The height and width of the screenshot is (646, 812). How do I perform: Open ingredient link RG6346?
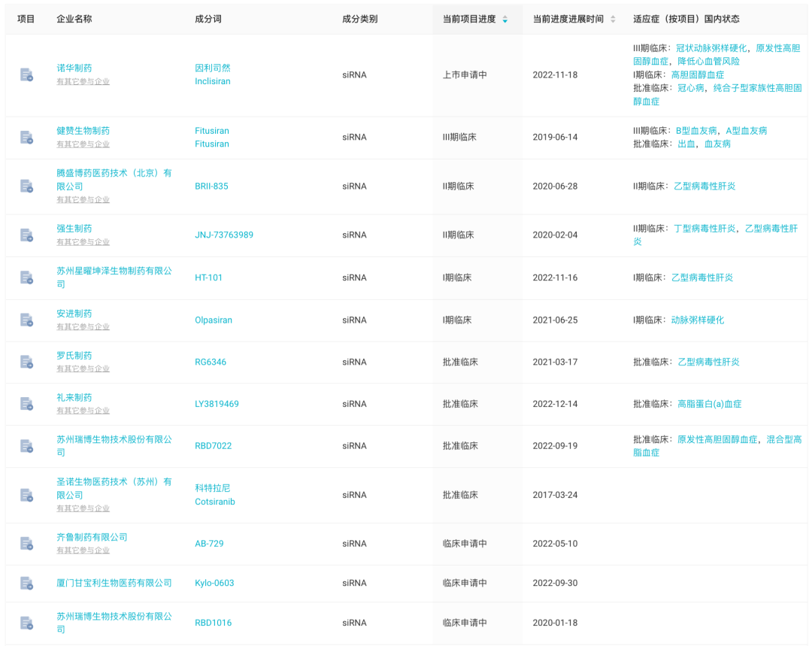tap(211, 362)
